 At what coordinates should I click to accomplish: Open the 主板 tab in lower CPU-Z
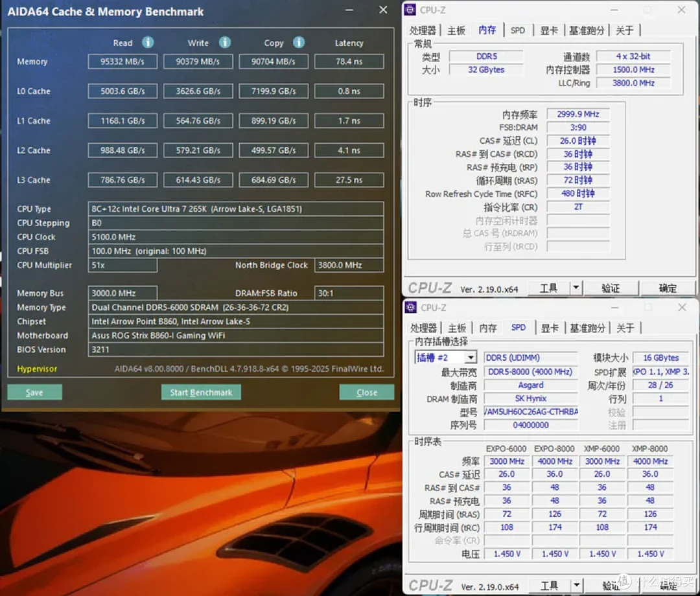pyautogui.click(x=457, y=328)
